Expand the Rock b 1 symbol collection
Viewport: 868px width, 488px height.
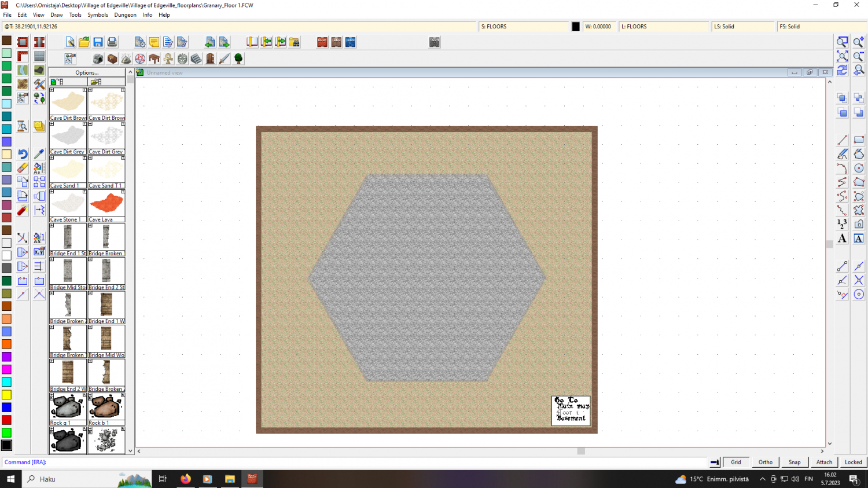tap(90, 395)
